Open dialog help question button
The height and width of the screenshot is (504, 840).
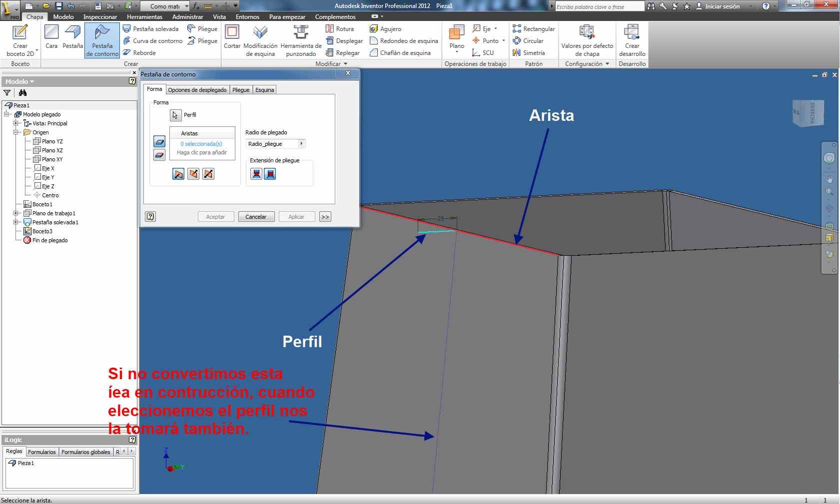[150, 216]
